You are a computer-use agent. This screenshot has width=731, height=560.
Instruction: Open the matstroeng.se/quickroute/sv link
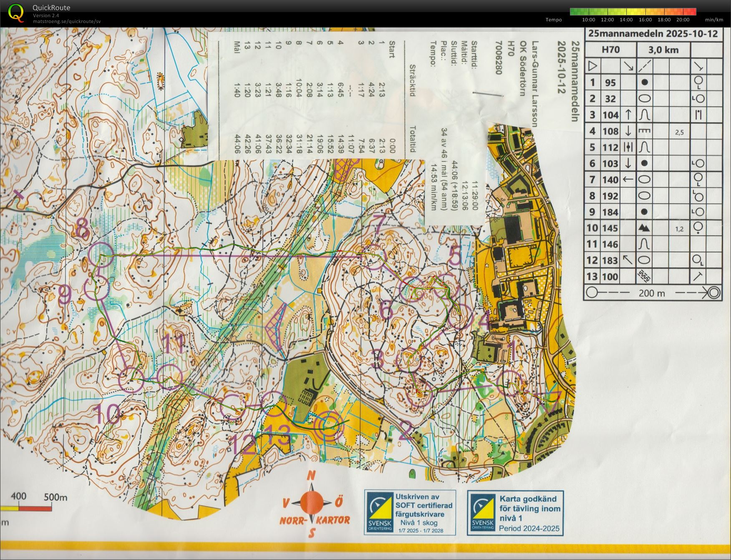click(x=67, y=22)
